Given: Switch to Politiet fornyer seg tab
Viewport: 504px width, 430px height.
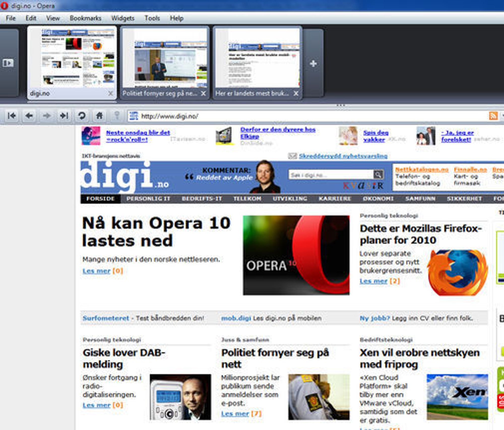Looking at the screenshot, I should (x=165, y=62).
